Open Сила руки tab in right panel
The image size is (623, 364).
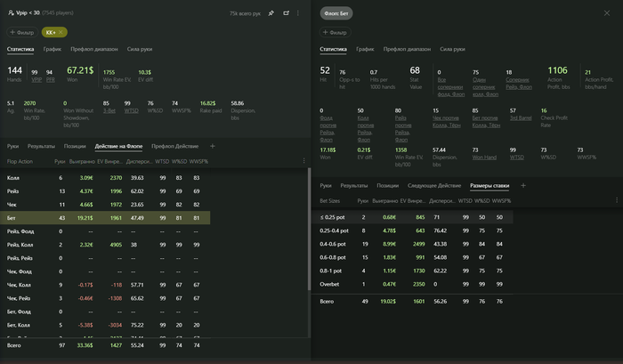click(x=452, y=49)
